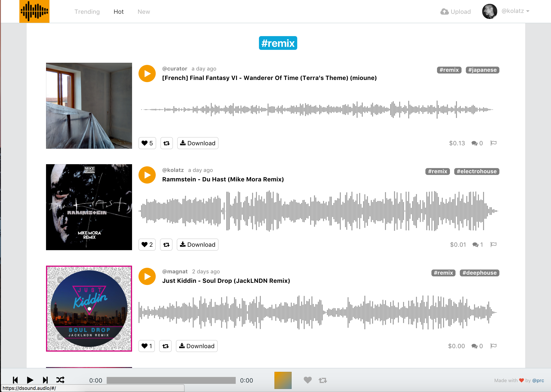Seek in the Just Kiddin track waveform
The image size is (551, 392).
318,312
